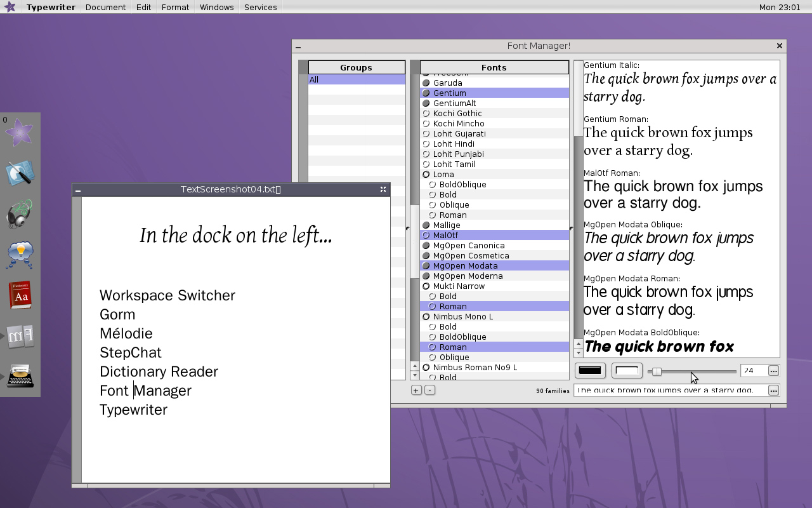Click the Fonts column header
The height and width of the screenshot is (508, 812).
(x=494, y=67)
